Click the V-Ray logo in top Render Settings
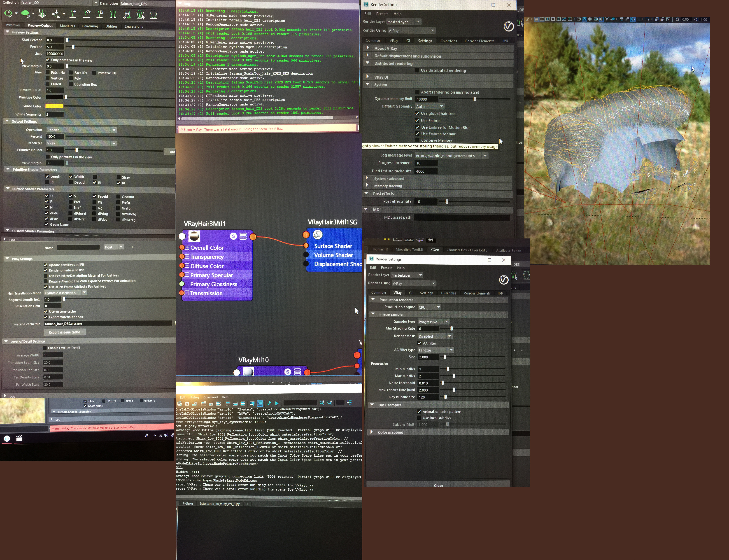729x560 pixels. click(508, 26)
